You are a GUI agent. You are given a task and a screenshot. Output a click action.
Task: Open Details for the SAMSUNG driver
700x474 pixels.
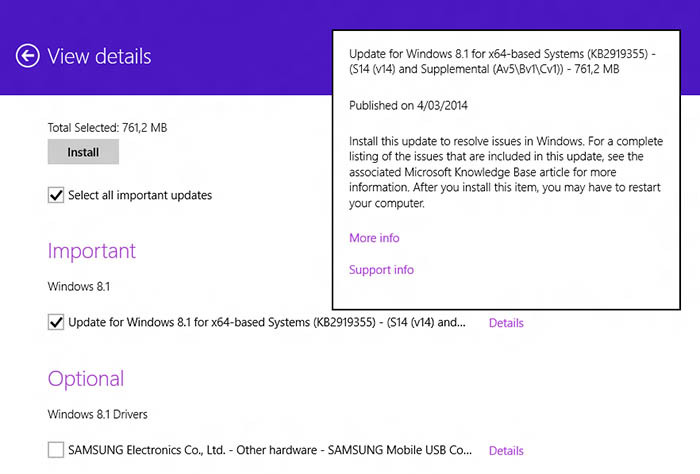[x=505, y=451]
